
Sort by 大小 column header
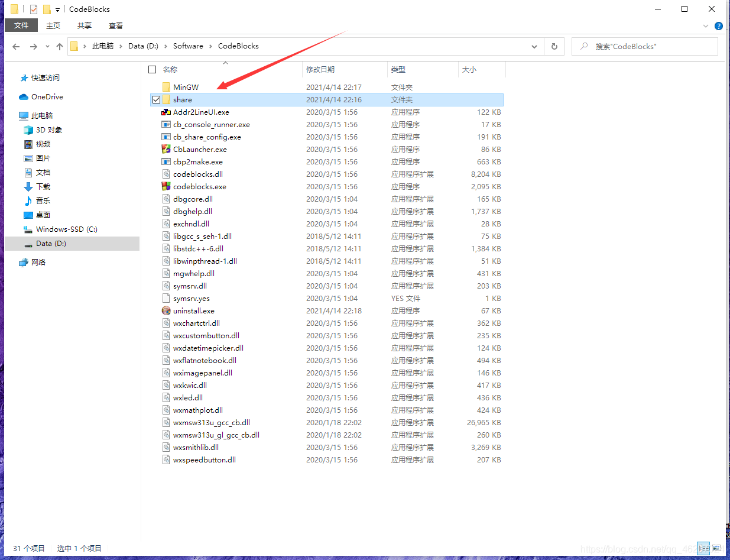(469, 70)
